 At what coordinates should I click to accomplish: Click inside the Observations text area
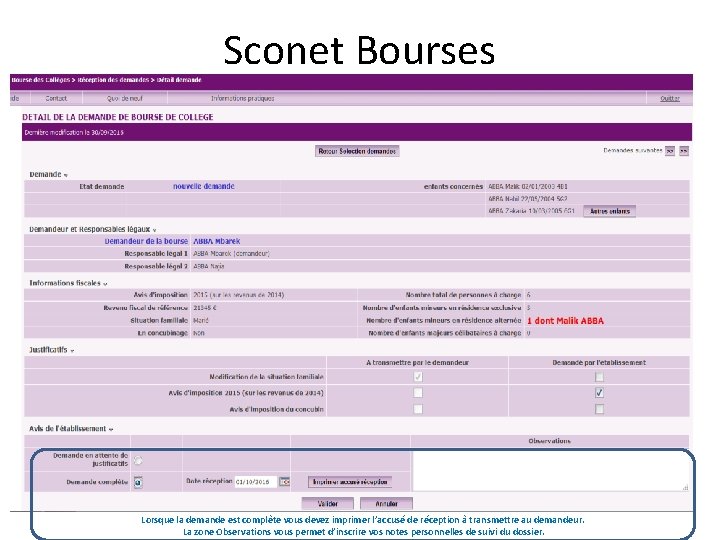point(550,471)
